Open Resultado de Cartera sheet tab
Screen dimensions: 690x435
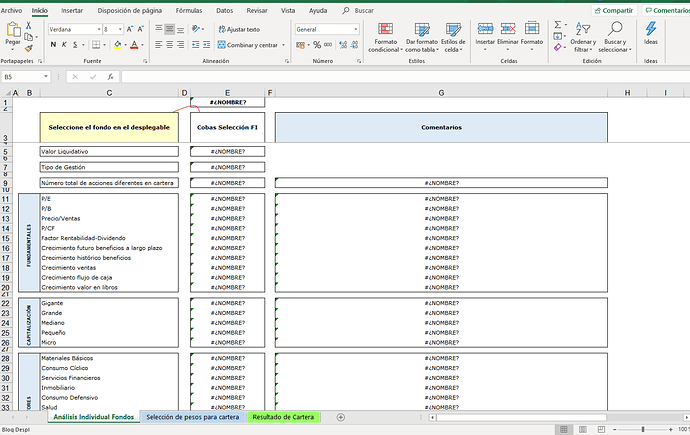[x=283, y=417]
